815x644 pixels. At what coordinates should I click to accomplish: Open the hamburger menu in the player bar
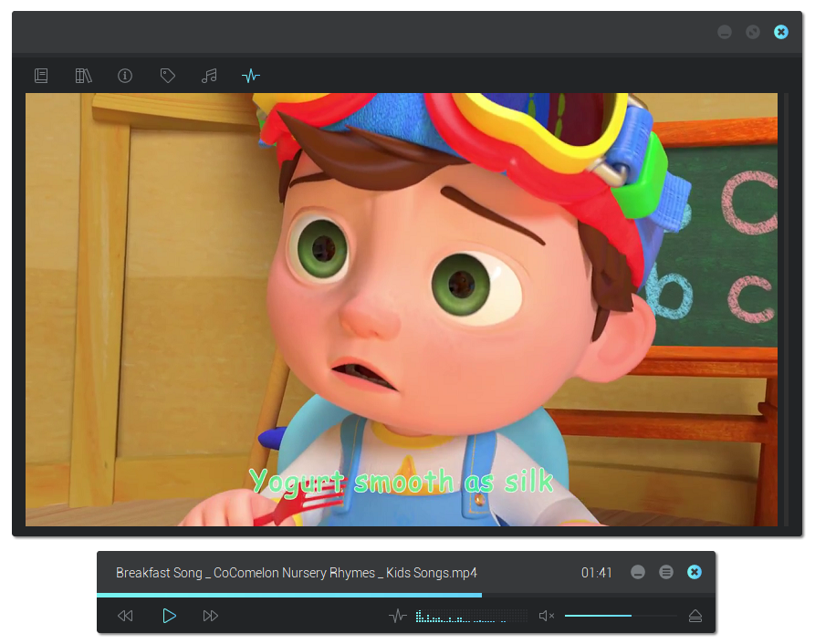(666, 572)
